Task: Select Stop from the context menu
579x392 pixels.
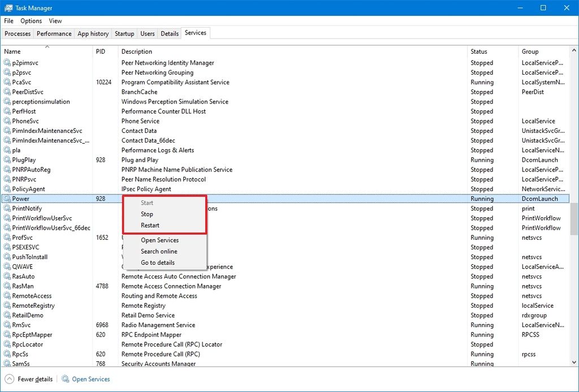Action: click(x=147, y=214)
